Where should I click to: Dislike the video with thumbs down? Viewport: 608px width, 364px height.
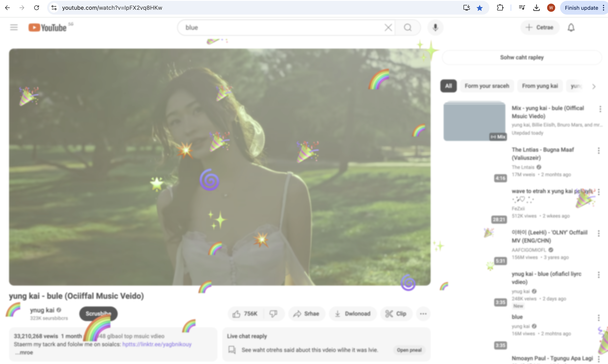tap(273, 313)
